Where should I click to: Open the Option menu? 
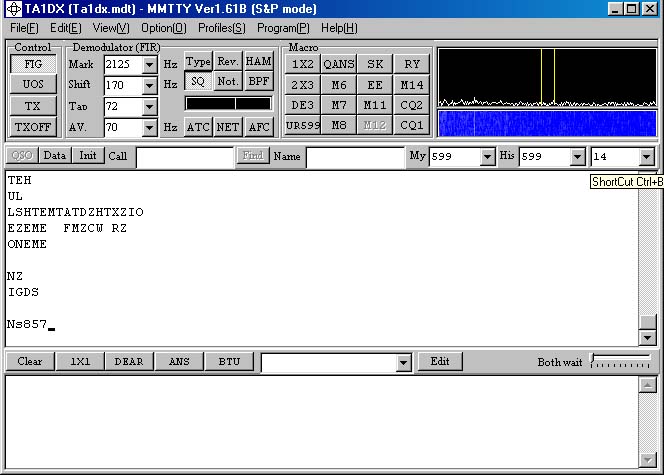(x=163, y=28)
